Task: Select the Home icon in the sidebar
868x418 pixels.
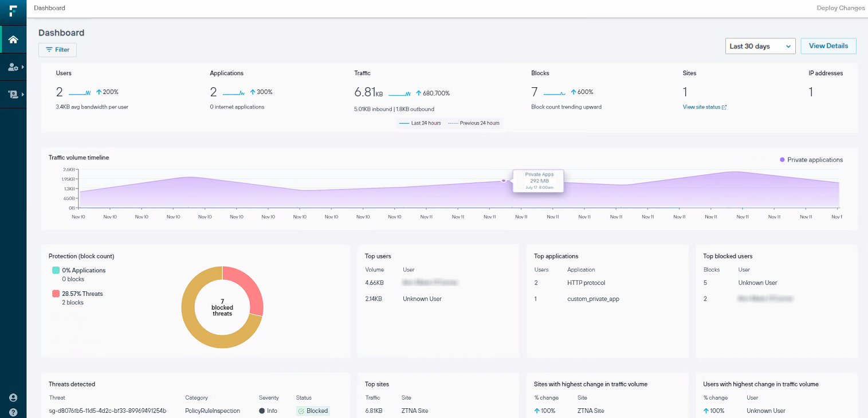Action: point(13,38)
